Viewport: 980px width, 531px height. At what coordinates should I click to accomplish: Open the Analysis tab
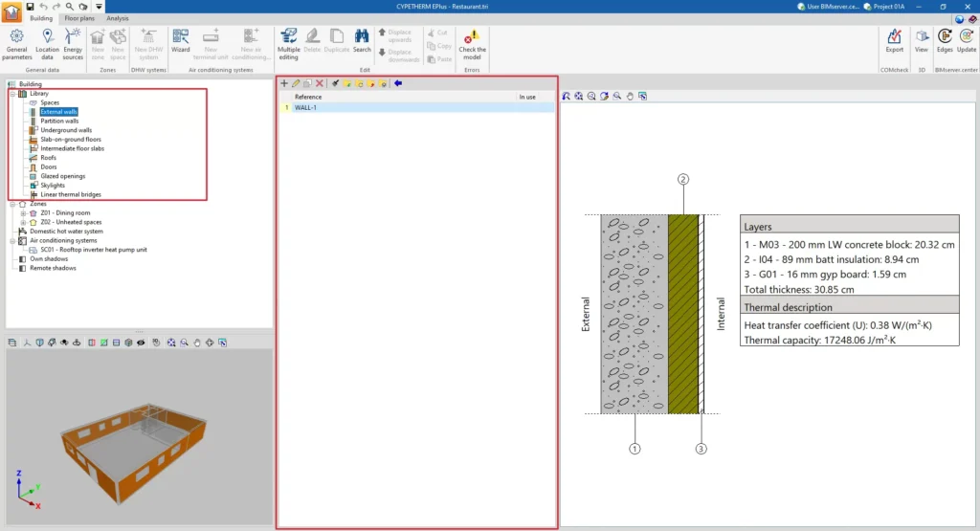pyautogui.click(x=117, y=18)
